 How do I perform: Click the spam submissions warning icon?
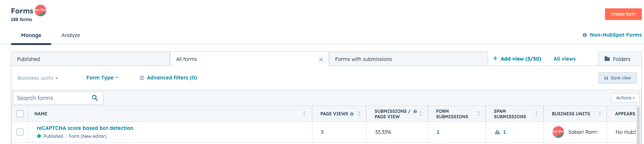(x=497, y=132)
